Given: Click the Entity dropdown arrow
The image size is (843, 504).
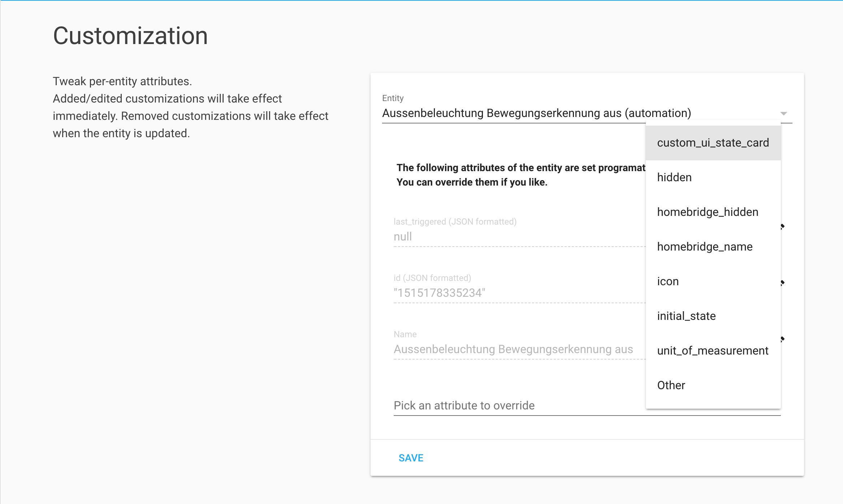Looking at the screenshot, I should point(783,113).
